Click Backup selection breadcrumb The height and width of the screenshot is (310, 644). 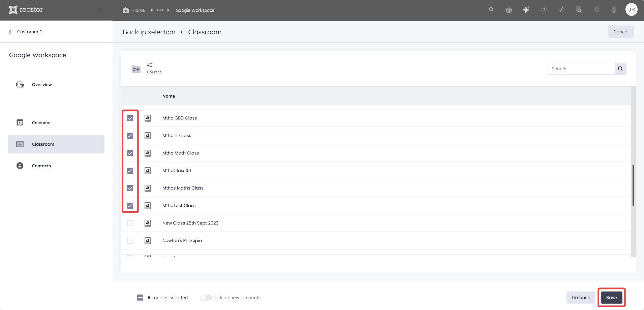point(149,32)
